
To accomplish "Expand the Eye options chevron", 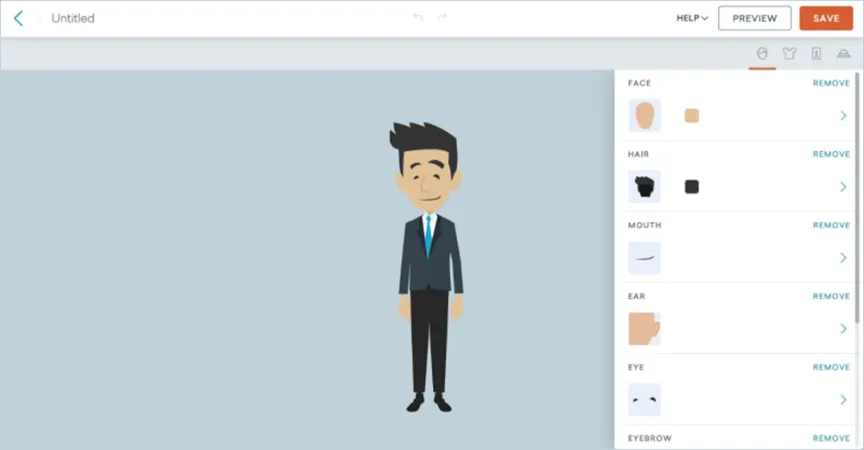I will (x=844, y=400).
